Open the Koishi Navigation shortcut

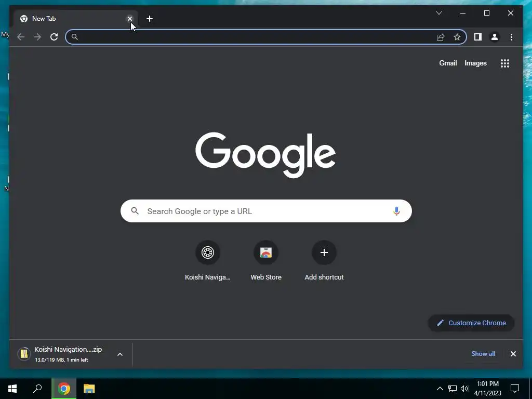(208, 261)
